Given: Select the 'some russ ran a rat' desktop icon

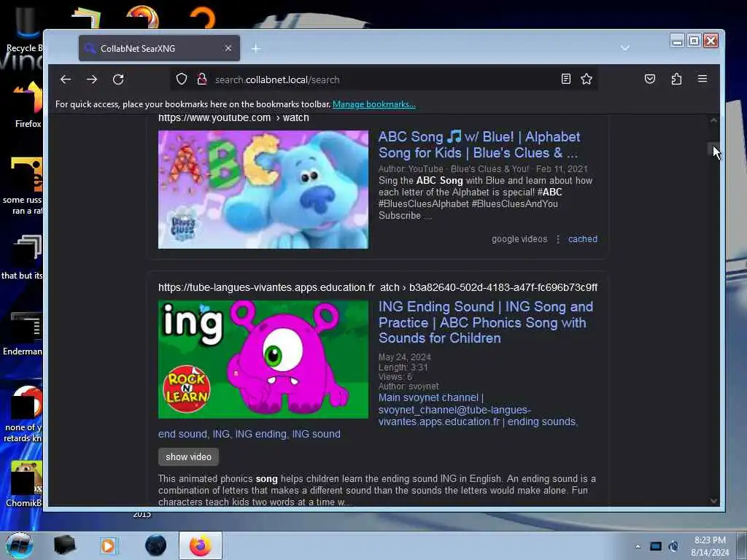Looking at the screenshot, I should pos(24,186).
